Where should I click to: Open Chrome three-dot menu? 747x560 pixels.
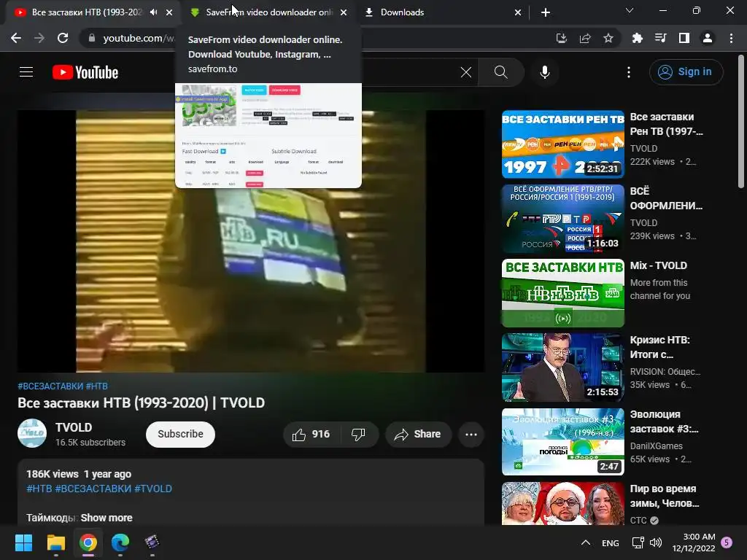(x=731, y=38)
